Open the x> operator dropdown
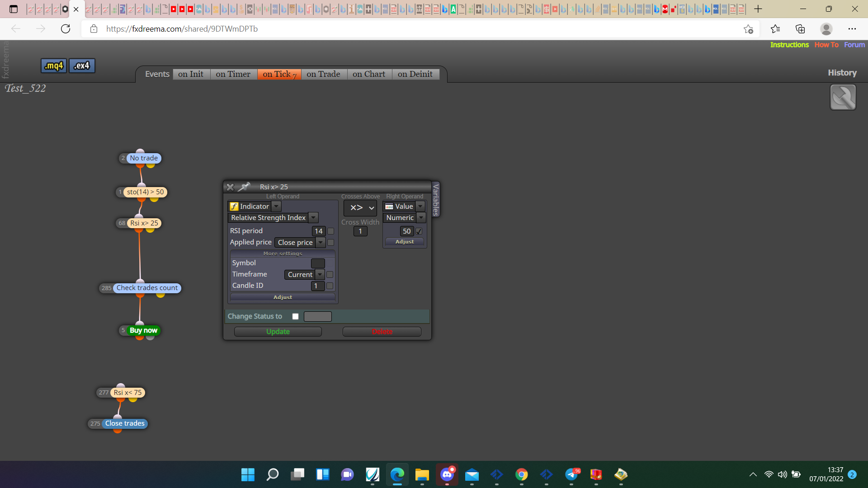 point(361,208)
